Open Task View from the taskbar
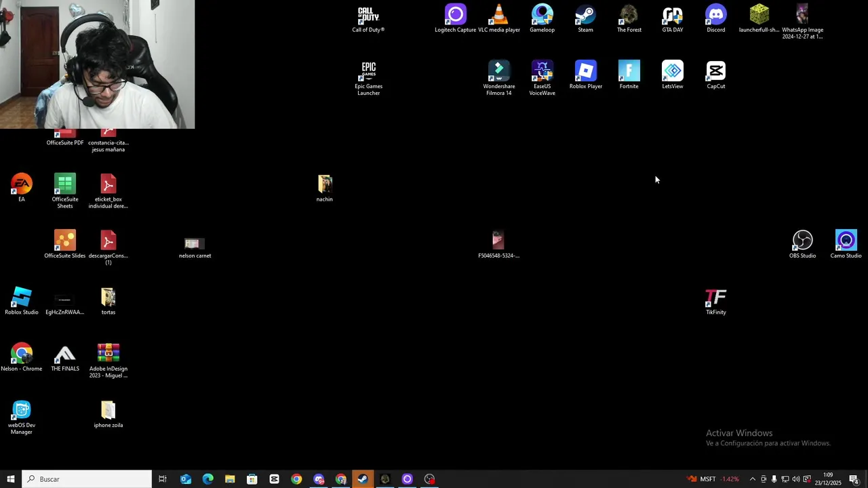Screen dimensions: 868x488 [163, 479]
